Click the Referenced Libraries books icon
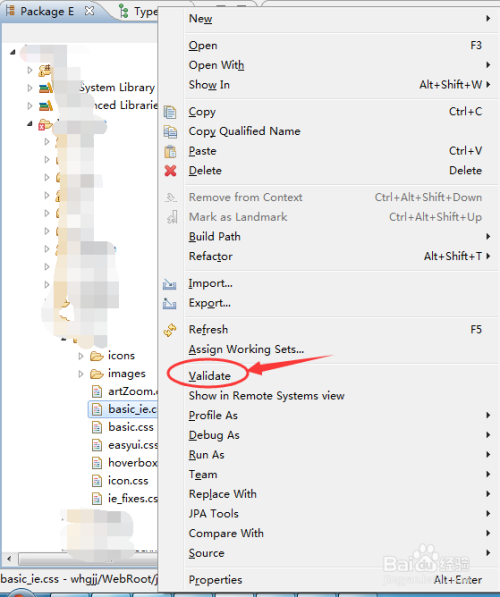 pos(46,105)
